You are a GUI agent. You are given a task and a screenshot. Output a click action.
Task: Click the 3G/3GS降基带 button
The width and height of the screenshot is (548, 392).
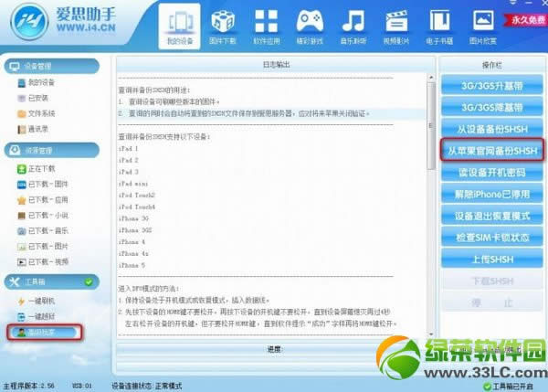[492, 107]
